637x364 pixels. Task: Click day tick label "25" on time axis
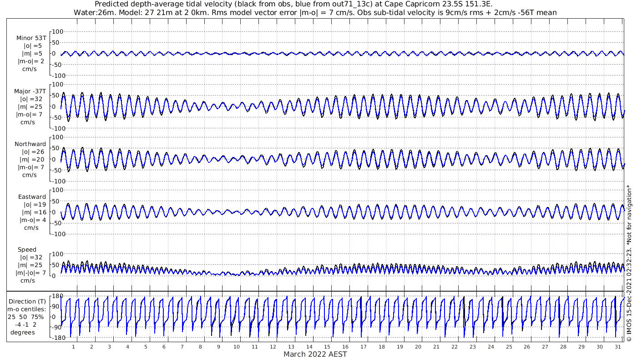pyautogui.click(x=509, y=347)
